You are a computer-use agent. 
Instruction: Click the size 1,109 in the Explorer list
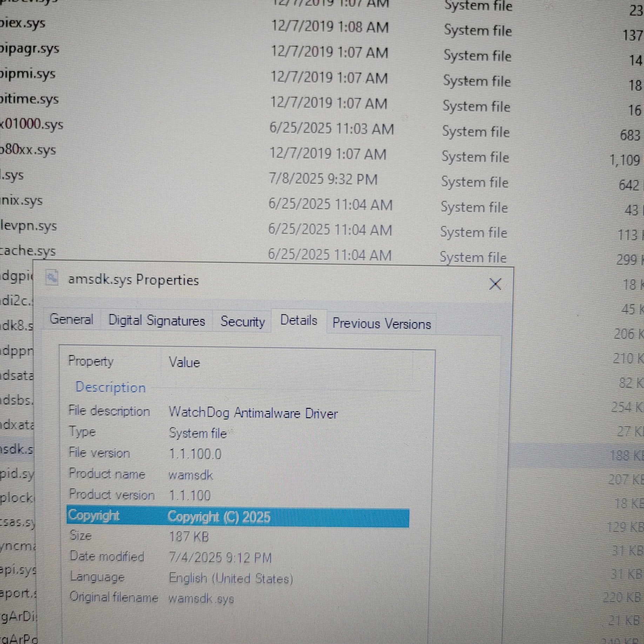(625, 160)
